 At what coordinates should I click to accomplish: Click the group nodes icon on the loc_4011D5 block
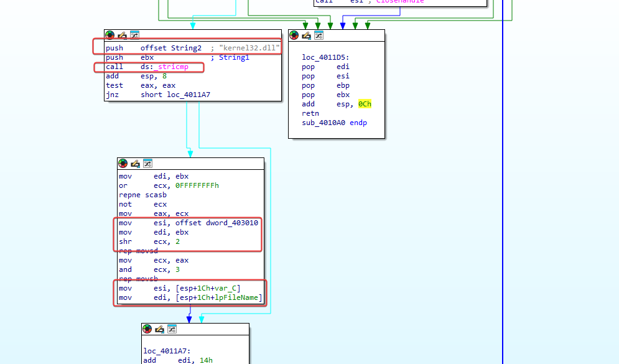coord(319,35)
